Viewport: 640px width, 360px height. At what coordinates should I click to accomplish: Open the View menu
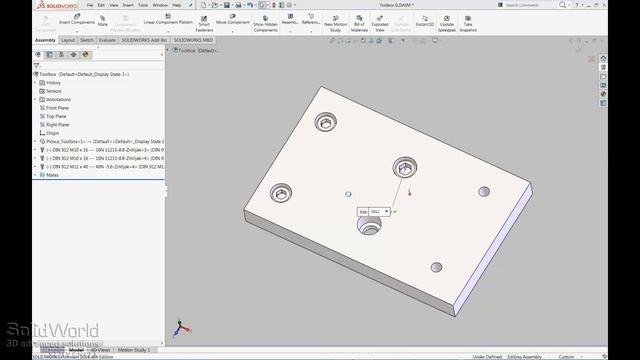pos(114,5)
